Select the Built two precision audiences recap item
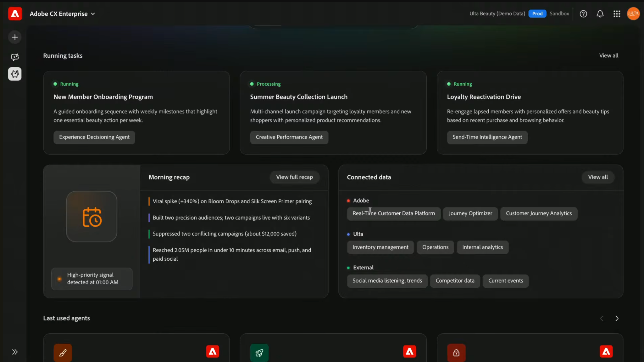Viewport: 644px width, 362px height. 231,218
